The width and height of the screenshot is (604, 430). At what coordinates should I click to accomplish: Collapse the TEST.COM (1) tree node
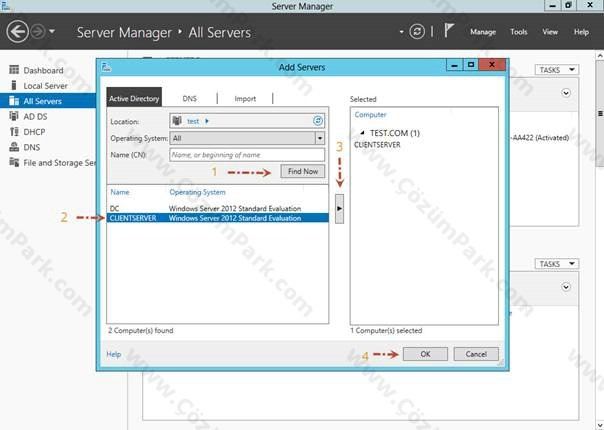(x=362, y=133)
